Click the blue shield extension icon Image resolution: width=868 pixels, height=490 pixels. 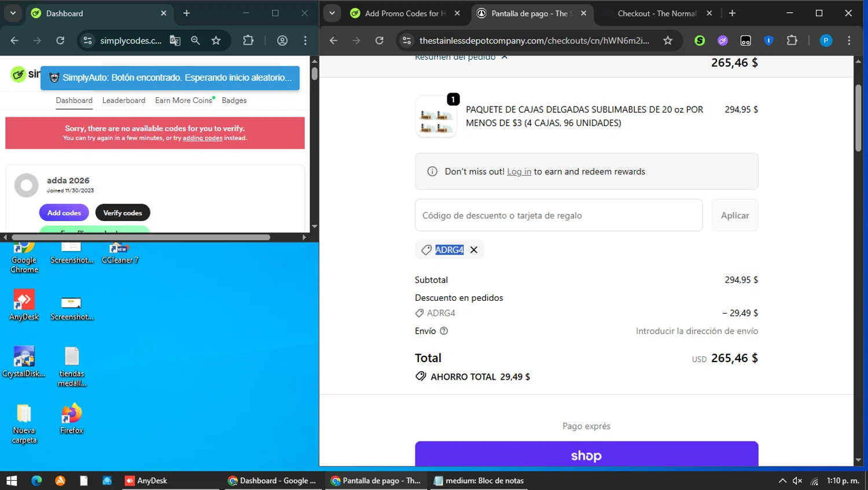[x=768, y=40]
